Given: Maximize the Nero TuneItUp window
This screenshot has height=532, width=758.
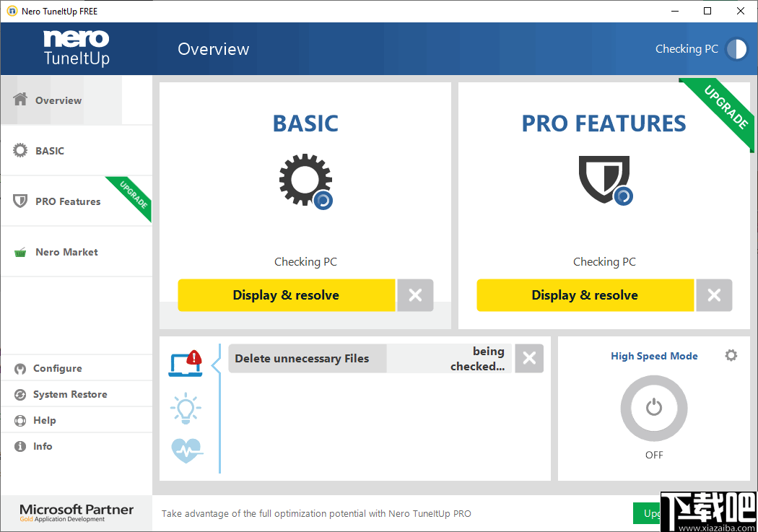Looking at the screenshot, I should tap(707, 11).
